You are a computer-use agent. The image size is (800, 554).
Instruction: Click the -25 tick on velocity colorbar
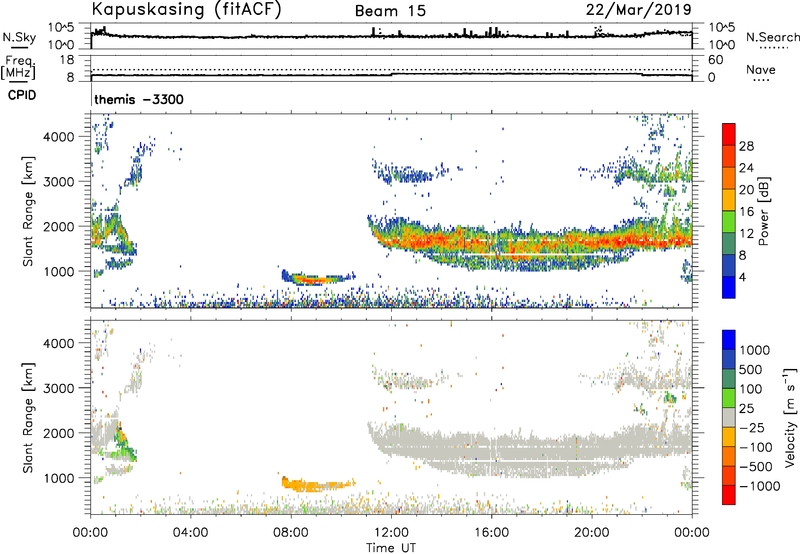[752, 427]
